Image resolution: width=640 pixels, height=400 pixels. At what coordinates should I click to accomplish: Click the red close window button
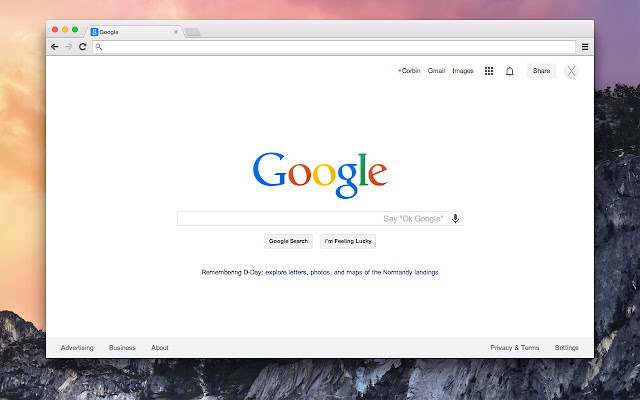55,29
